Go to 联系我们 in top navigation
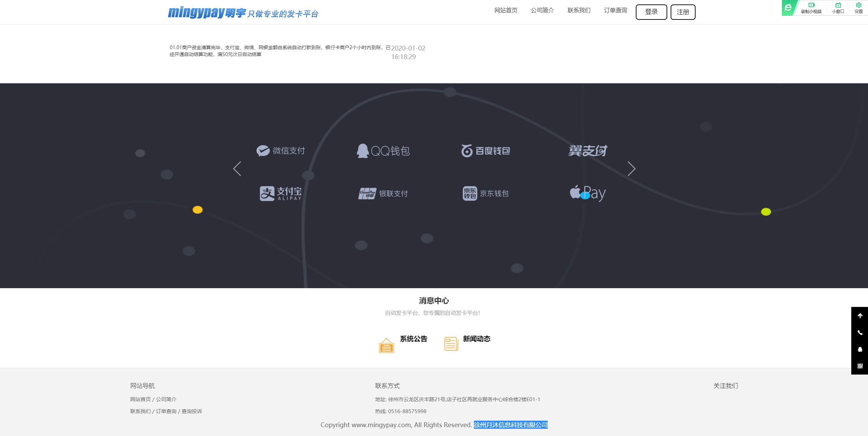 pos(579,11)
